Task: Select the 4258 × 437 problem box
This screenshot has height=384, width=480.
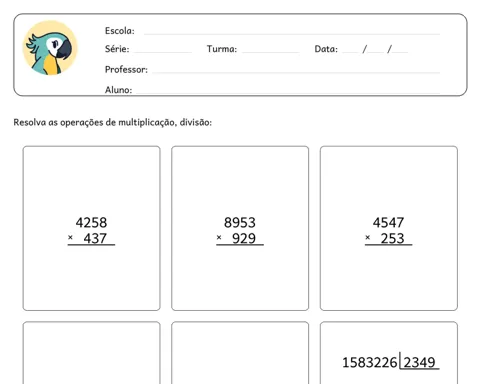Action: point(91,228)
